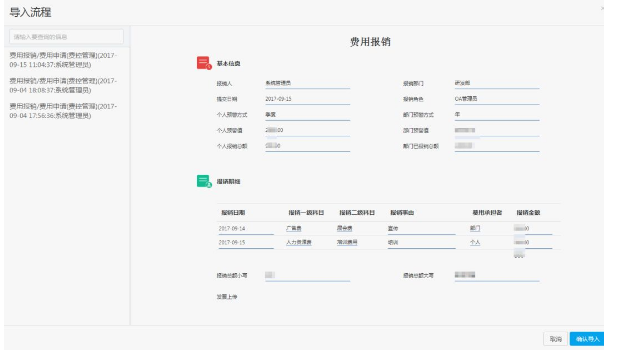
Task: Click the 培训费用 second-level subject link
Action: tap(347, 242)
